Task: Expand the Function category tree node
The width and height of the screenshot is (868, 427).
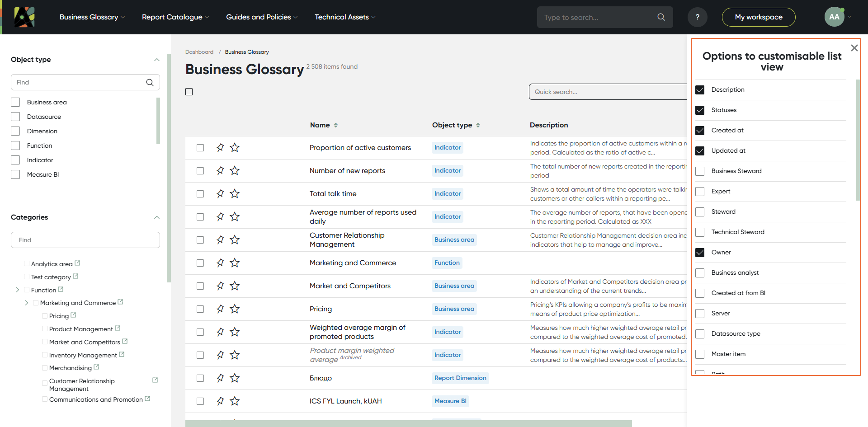Action: (x=18, y=290)
